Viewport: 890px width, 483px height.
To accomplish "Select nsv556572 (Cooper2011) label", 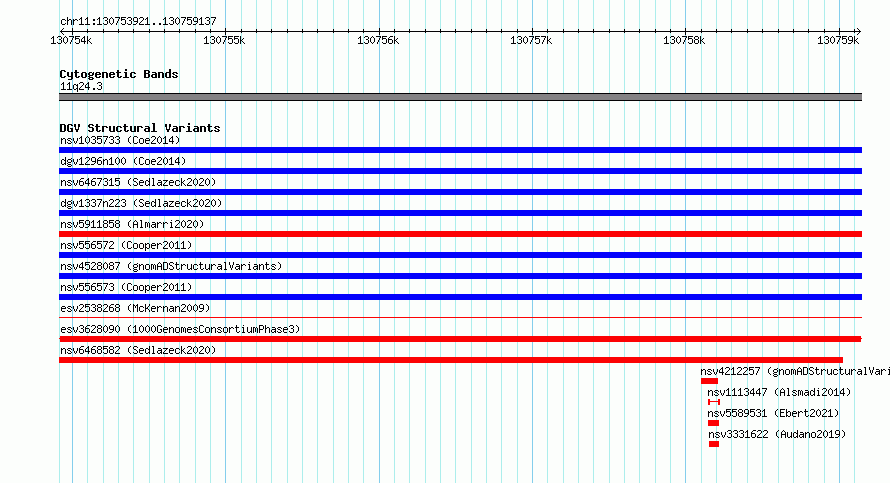I will click(x=126, y=245).
